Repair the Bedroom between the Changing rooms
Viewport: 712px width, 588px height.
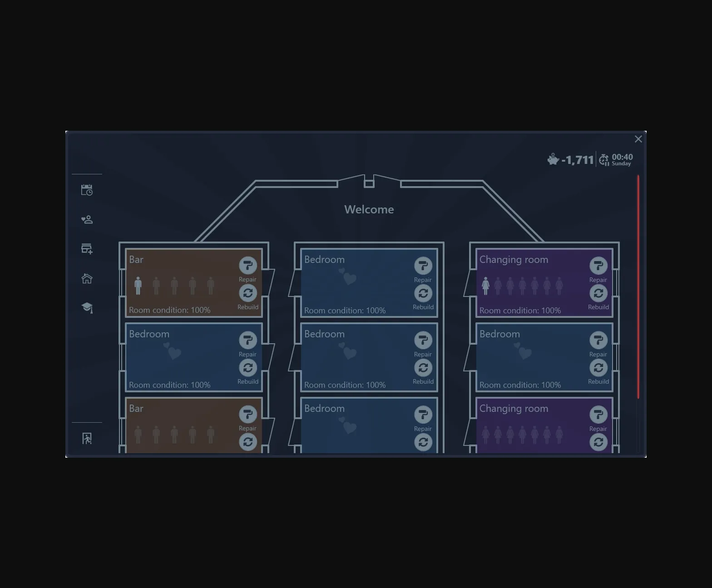pyautogui.click(x=598, y=340)
